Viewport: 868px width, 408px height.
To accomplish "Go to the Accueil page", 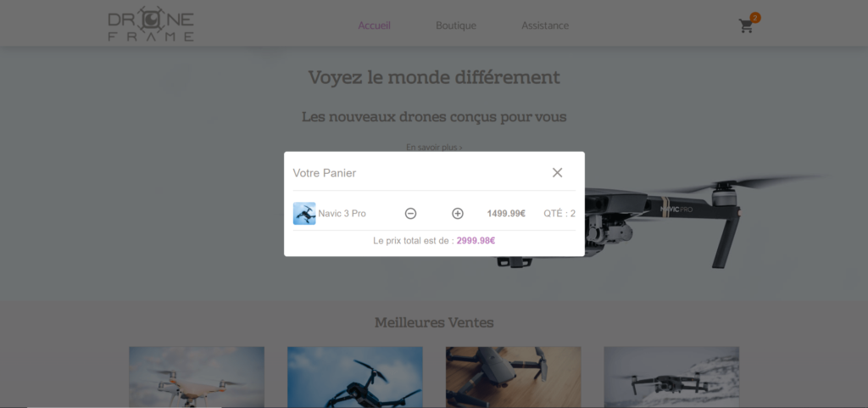I will click(374, 25).
